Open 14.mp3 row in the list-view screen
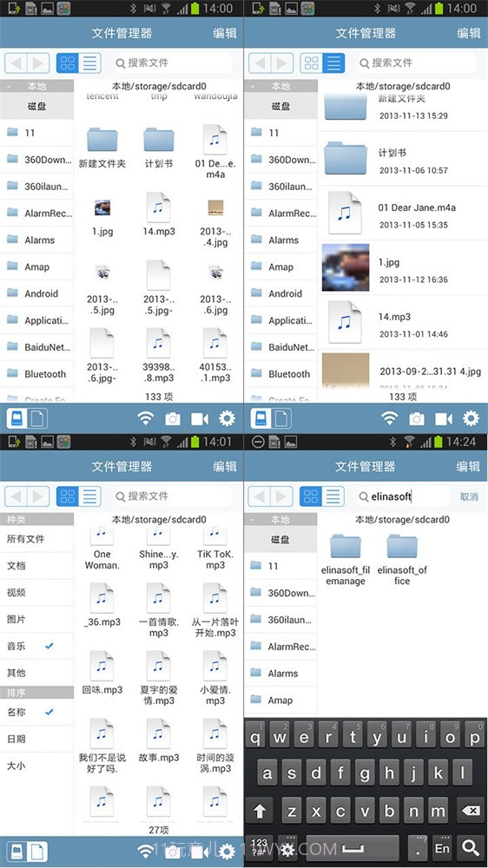This screenshot has width=488, height=868. click(403, 322)
